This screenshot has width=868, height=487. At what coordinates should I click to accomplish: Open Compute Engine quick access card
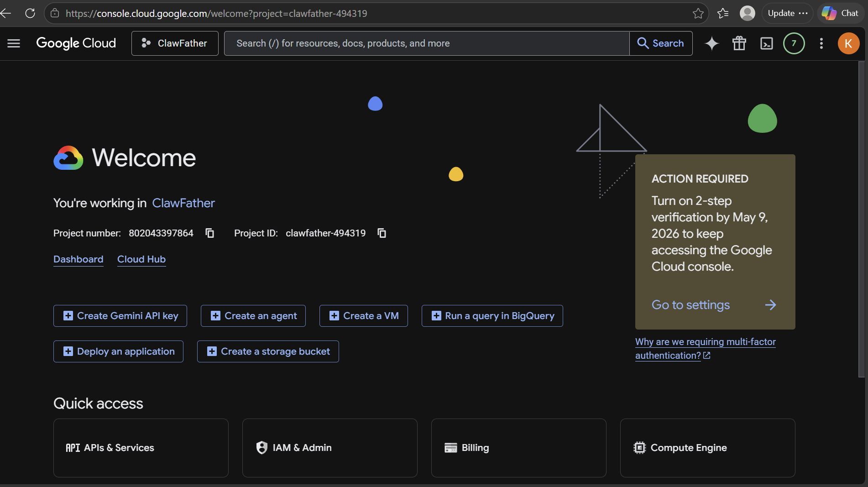pos(708,448)
